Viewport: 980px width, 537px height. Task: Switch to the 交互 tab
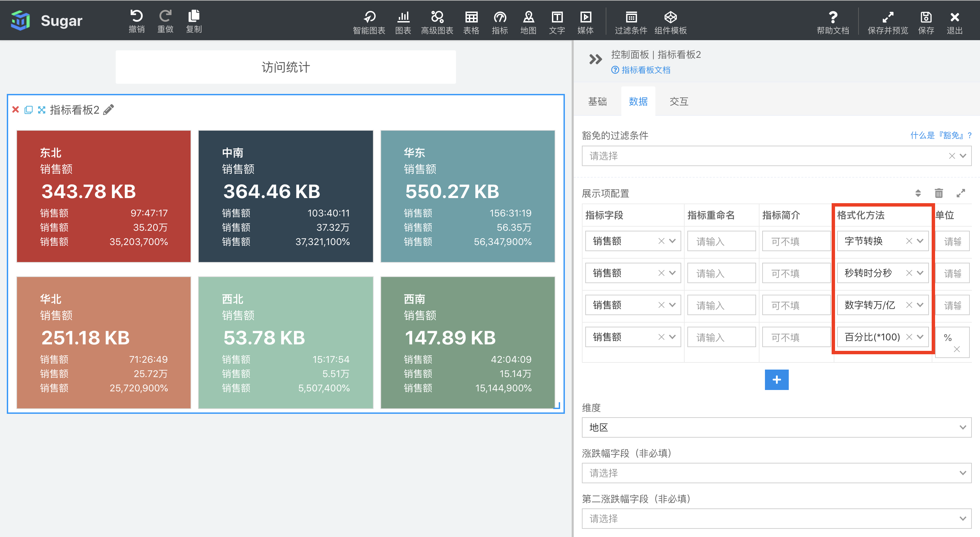click(x=679, y=102)
